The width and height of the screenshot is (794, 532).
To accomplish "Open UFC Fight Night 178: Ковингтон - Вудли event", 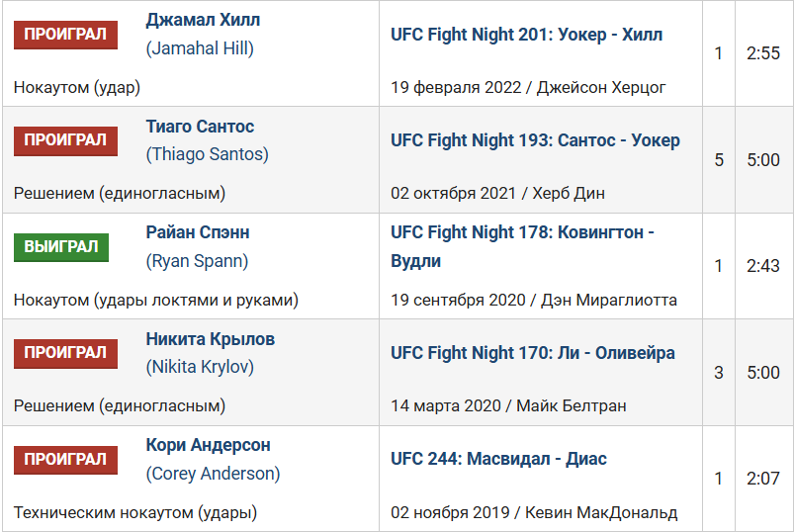I will [522, 246].
